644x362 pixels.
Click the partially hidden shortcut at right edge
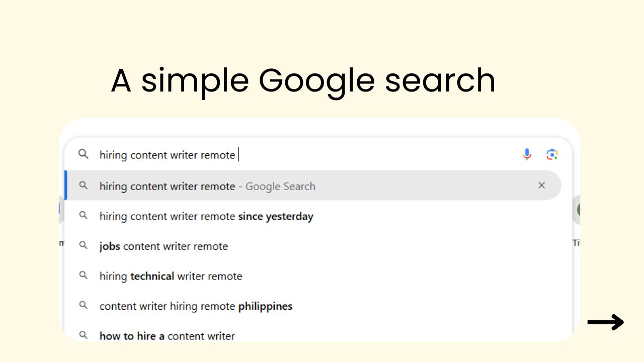577,210
